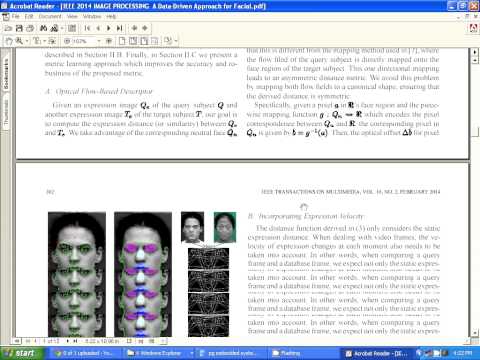Expand the Zoom tool dropdown arrow
Viewport: 480px width, 360px height.
(27, 41)
